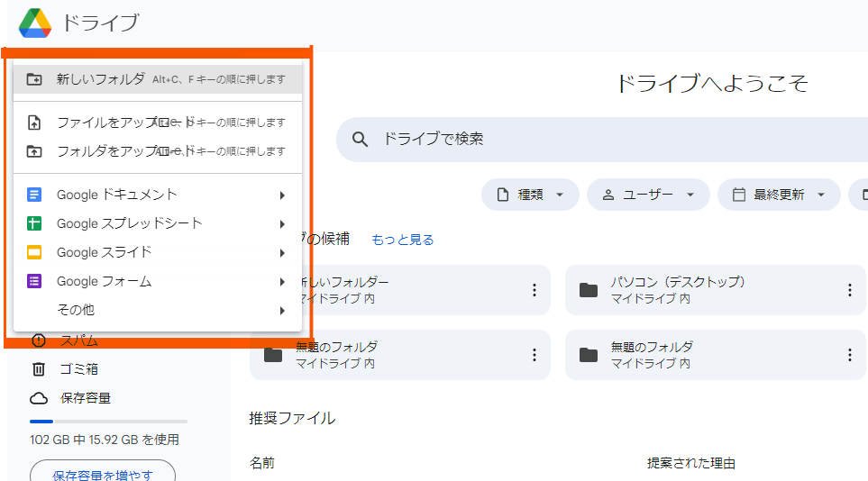The height and width of the screenshot is (481, 868).
Task: Click the trash can icon
Action: [38, 369]
